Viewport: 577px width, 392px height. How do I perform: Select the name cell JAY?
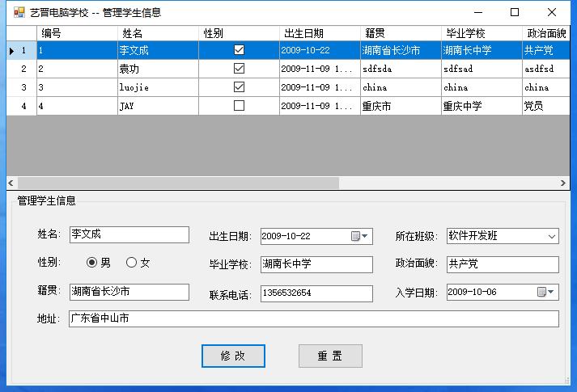[159, 106]
